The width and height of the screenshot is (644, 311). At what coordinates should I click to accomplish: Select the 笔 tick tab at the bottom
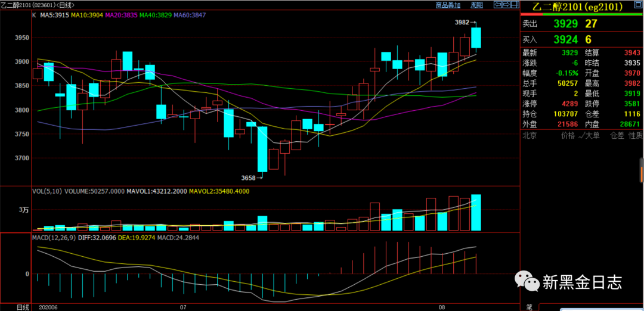point(530,307)
